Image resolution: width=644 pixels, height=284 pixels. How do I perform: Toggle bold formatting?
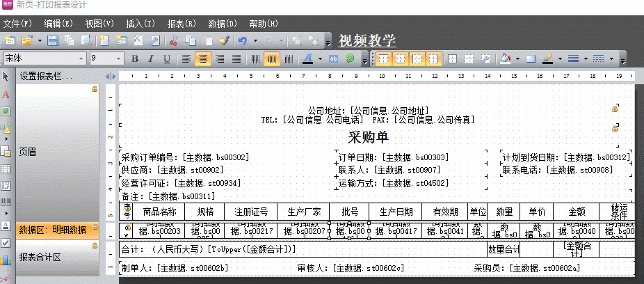135,58
